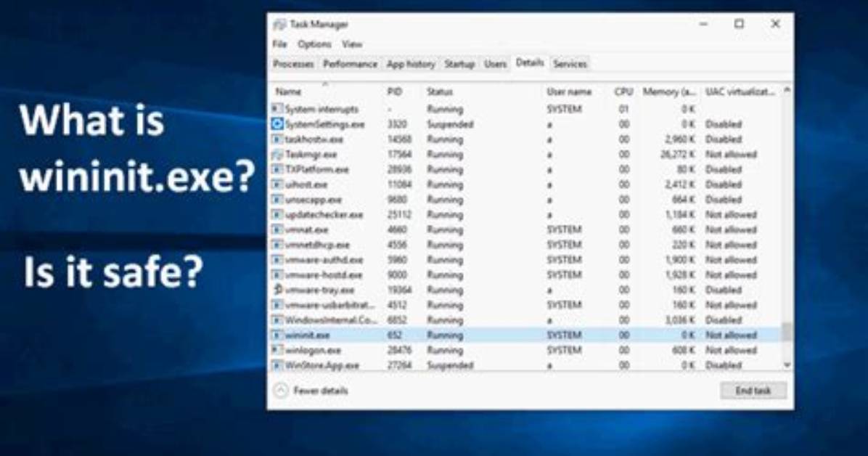Click the wininit.exe process icon

point(277,335)
